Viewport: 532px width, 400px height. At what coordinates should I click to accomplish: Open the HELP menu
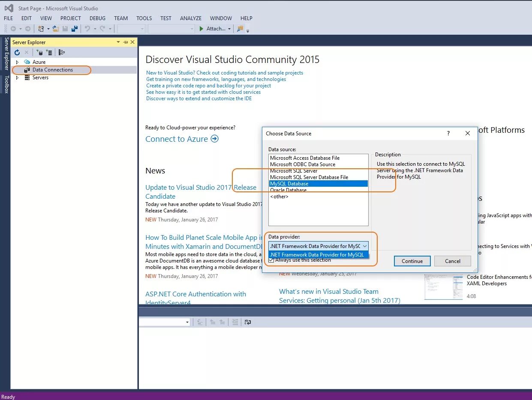[246, 18]
